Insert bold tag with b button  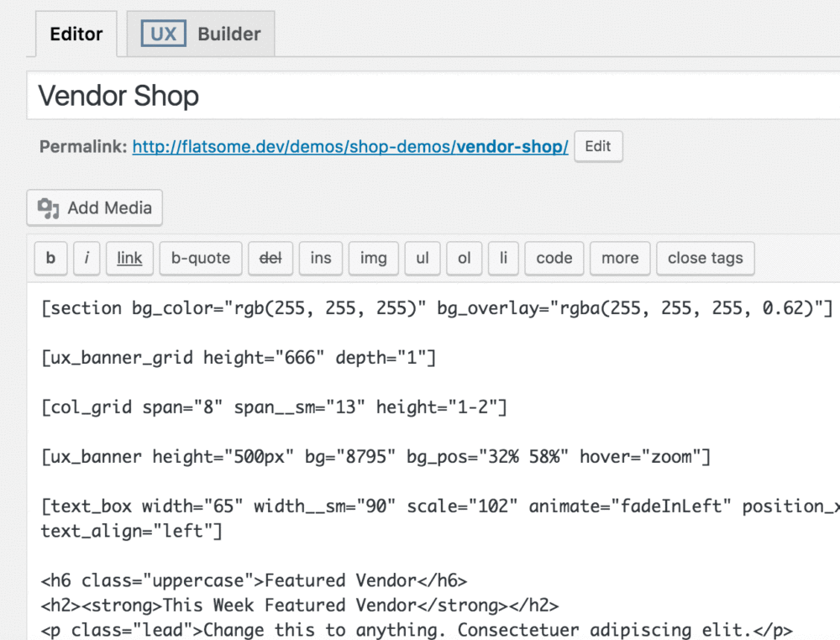[50, 259]
